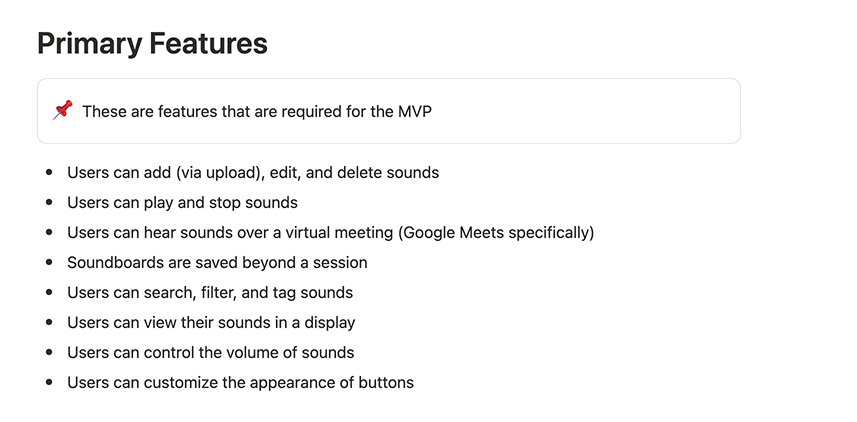Image resolution: width=857 pixels, height=422 pixels.
Task: Click the bullet beside the customize buttons item
Action: pyautogui.click(x=50, y=382)
